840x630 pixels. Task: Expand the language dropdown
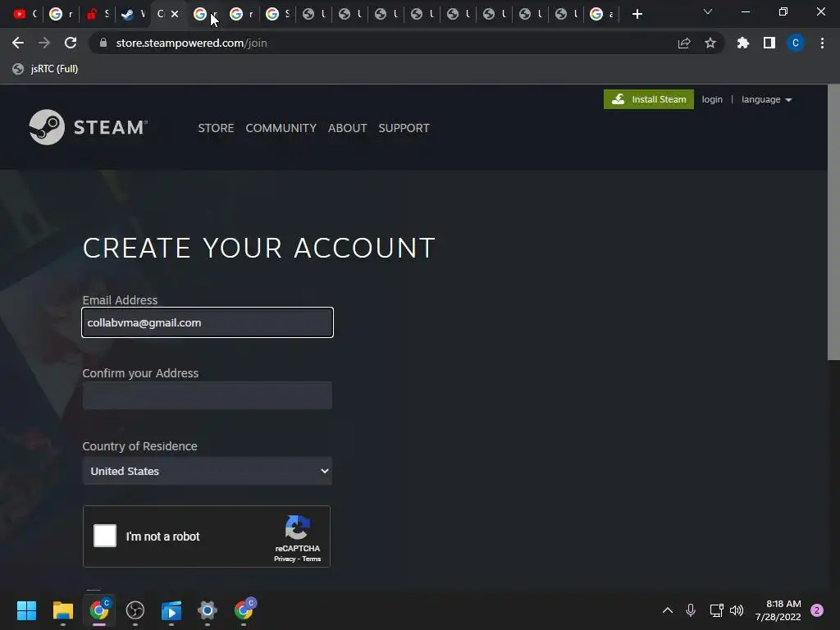(x=767, y=99)
